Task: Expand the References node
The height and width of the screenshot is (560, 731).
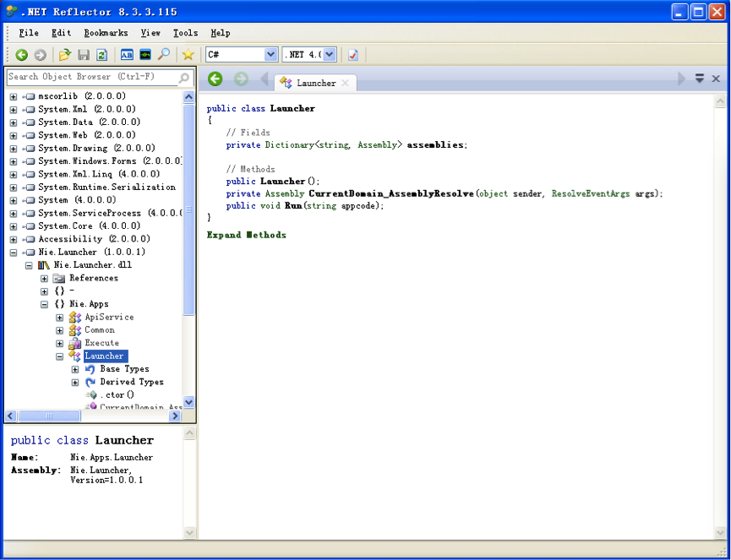Action: pyautogui.click(x=44, y=279)
